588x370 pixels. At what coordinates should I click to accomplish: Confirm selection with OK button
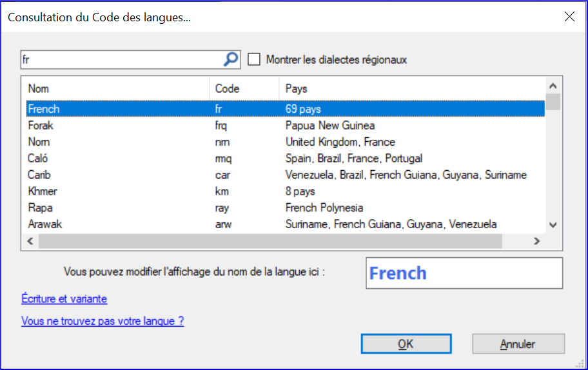tap(407, 344)
